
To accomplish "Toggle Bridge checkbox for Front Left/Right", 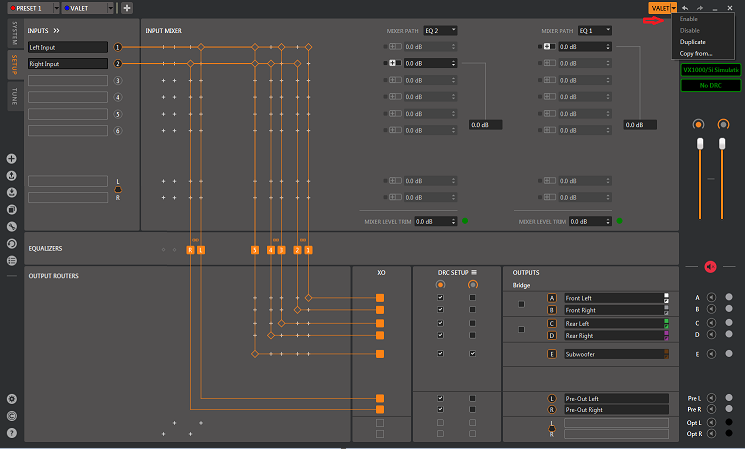I will pos(521,304).
